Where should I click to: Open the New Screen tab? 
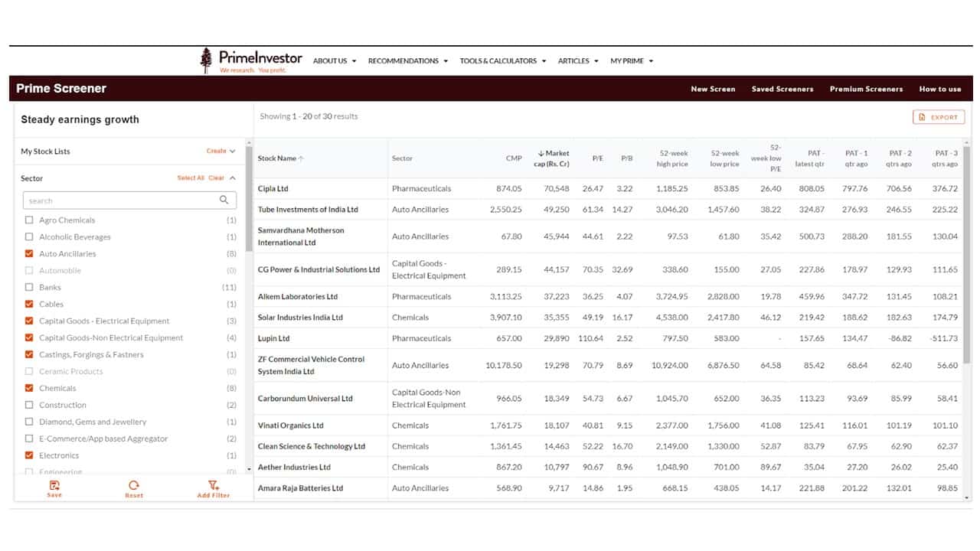(x=713, y=89)
